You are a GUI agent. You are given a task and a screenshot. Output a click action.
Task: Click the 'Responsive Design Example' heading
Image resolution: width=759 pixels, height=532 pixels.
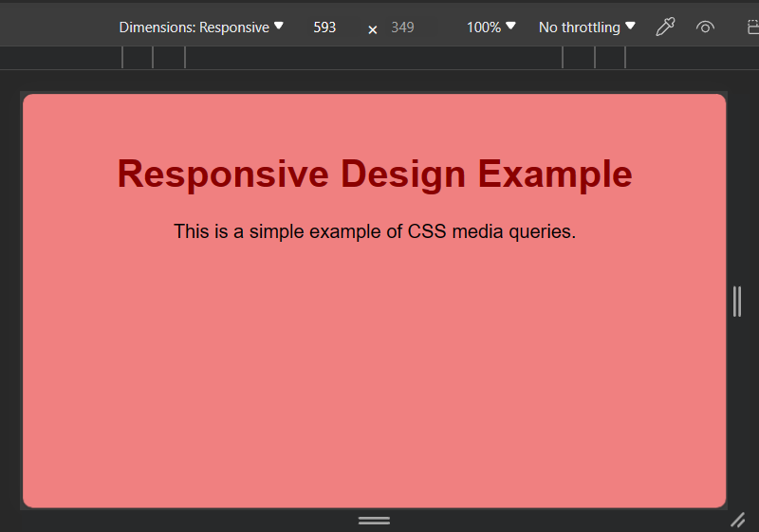point(375,174)
